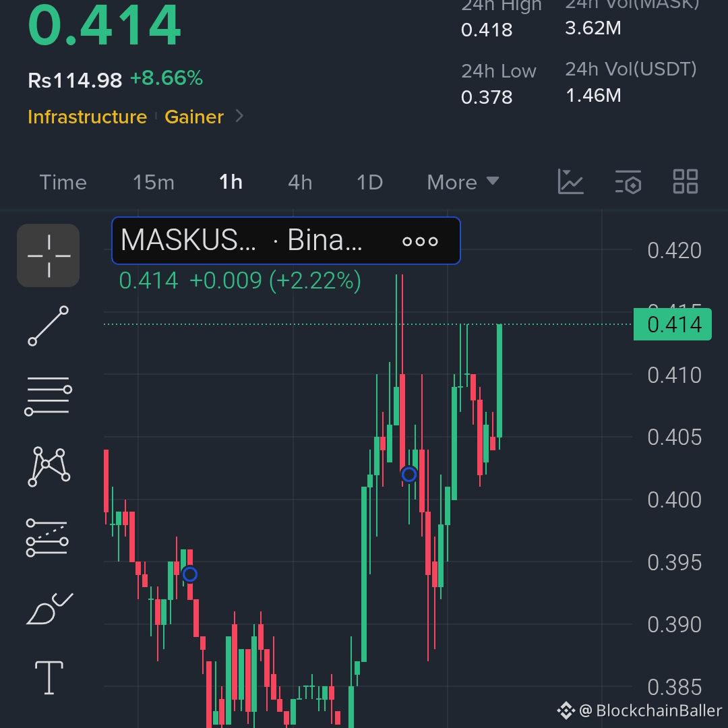Switch to the 1D interval
Image resolution: width=728 pixels, height=728 pixels.
369,183
